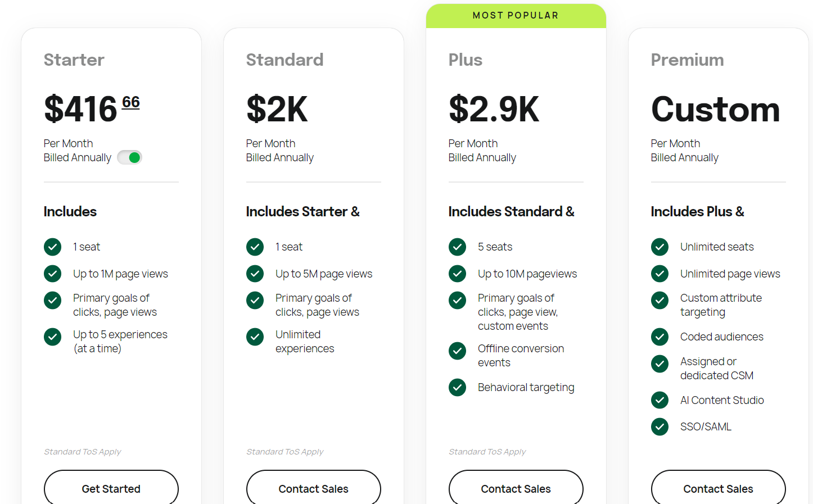
Task: Click Includes Plus & heading
Action: (698, 211)
